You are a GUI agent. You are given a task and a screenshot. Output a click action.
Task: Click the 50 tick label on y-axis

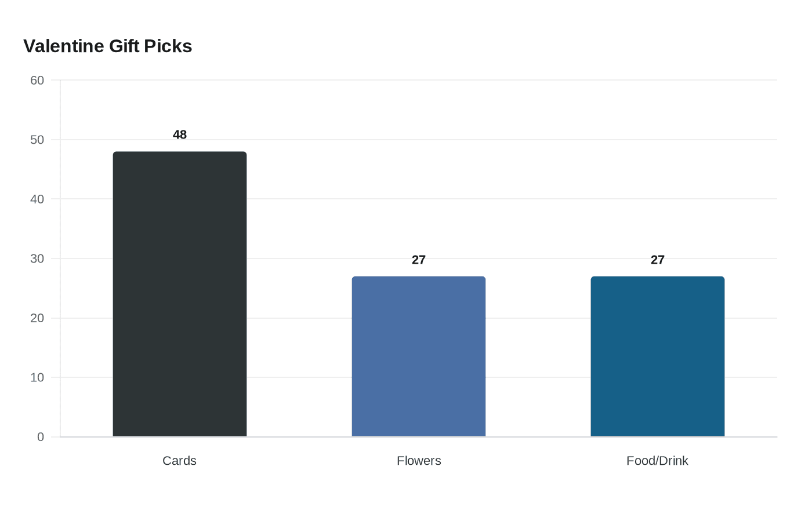pos(37,140)
